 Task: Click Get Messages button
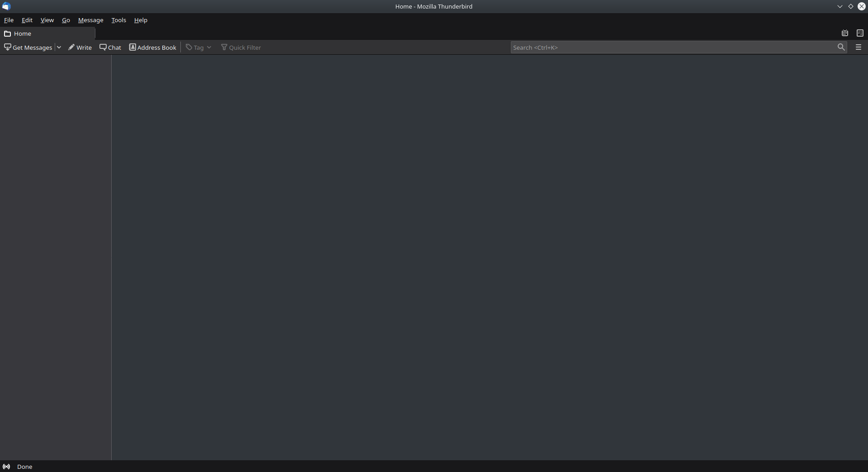click(x=28, y=47)
